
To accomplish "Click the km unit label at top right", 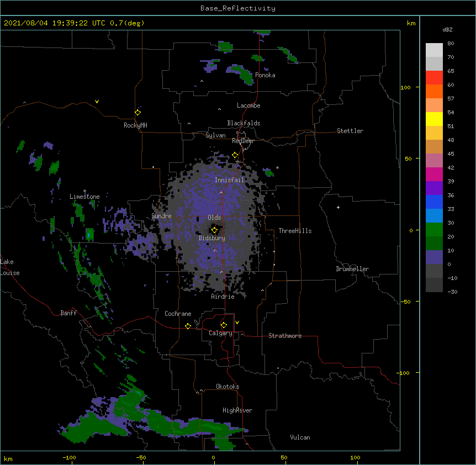I will [411, 23].
